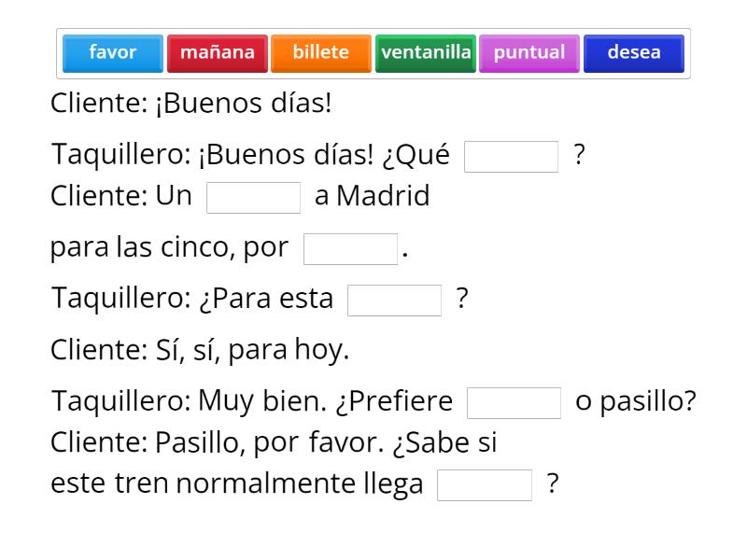Click the text 'o pasillo?'
Screen dimensions: 747x560
click(x=636, y=402)
